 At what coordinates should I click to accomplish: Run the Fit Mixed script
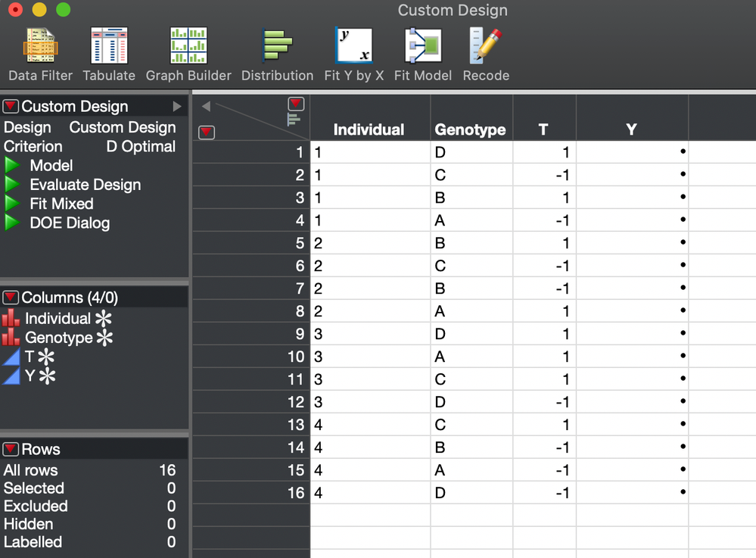pyautogui.click(x=12, y=204)
